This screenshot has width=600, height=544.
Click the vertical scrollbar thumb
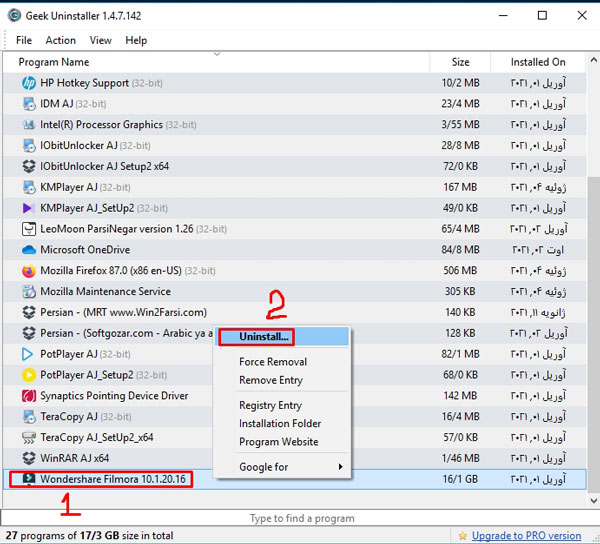593,334
